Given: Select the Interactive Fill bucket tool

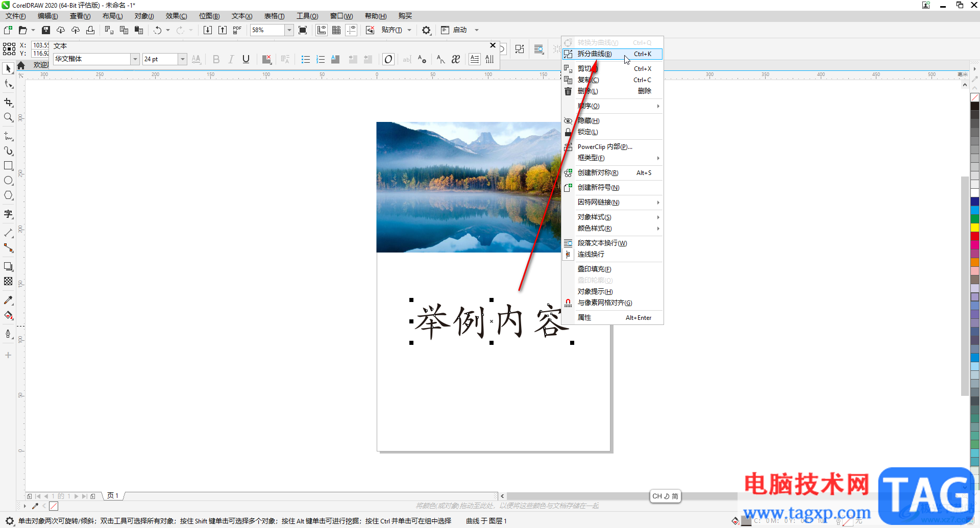Looking at the screenshot, I should coord(8,315).
